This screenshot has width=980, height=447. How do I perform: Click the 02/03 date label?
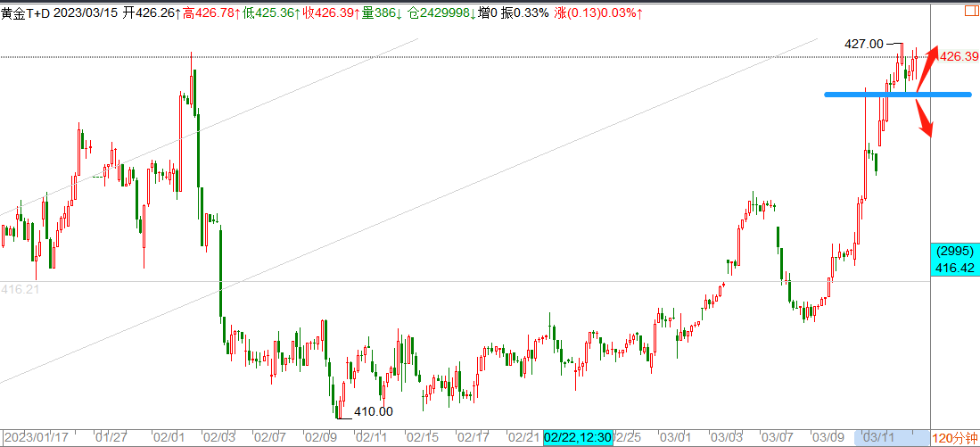coord(218,437)
